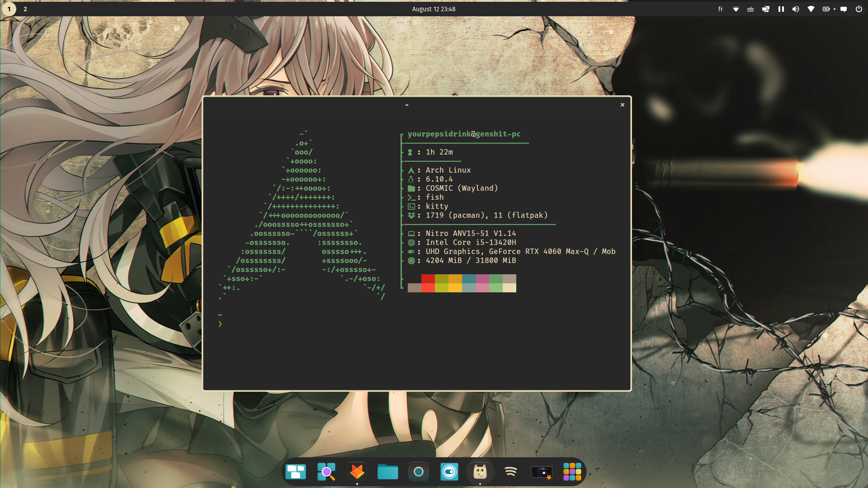Open the power session menu
The image size is (868, 488).
click(x=859, y=9)
